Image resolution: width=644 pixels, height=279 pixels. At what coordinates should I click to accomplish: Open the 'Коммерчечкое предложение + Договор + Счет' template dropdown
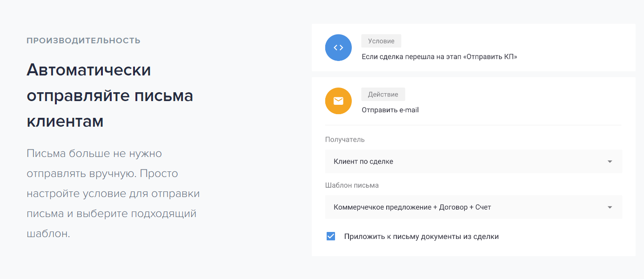pyautogui.click(x=474, y=207)
